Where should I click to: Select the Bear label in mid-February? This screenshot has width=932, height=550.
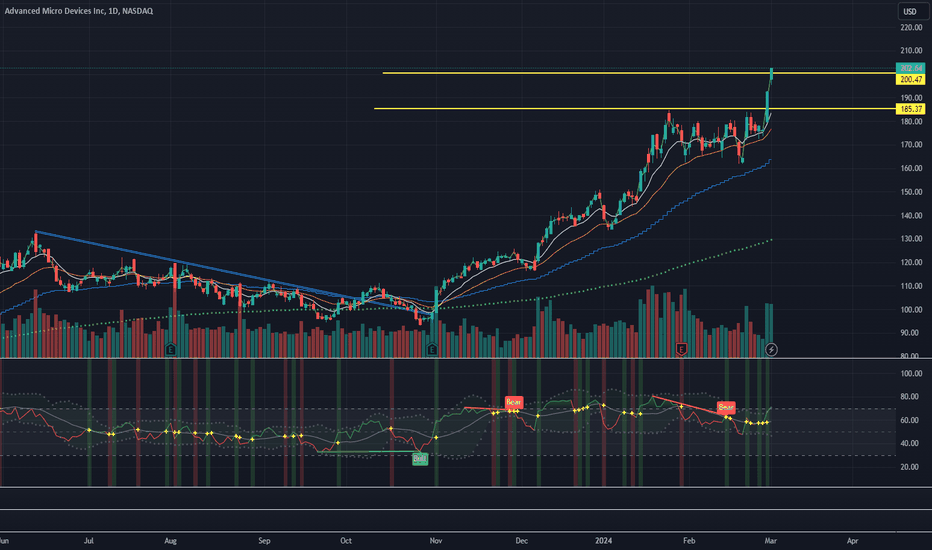click(x=726, y=407)
